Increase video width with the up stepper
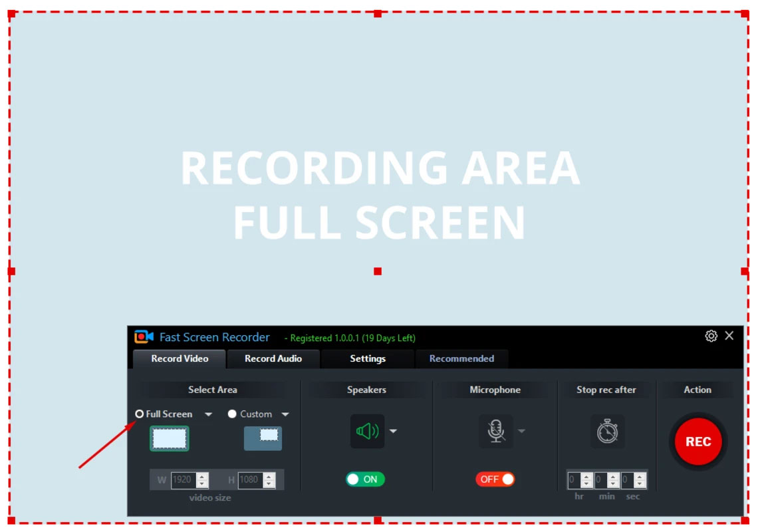The height and width of the screenshot is (532, 760). tap(202, 475)
